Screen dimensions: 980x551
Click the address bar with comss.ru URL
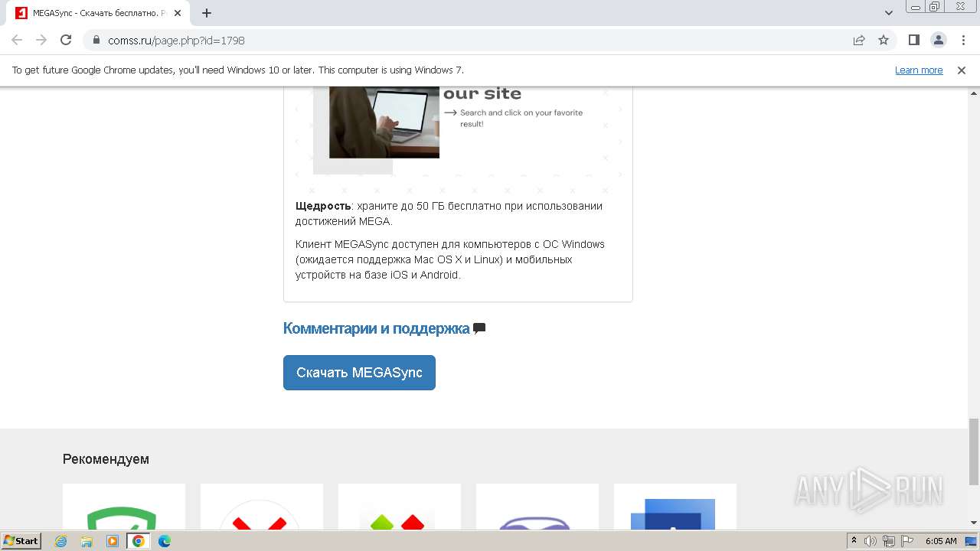tap(467, 40)
